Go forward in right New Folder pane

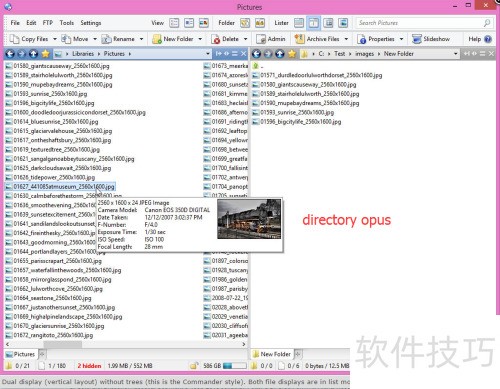(268, 54)
